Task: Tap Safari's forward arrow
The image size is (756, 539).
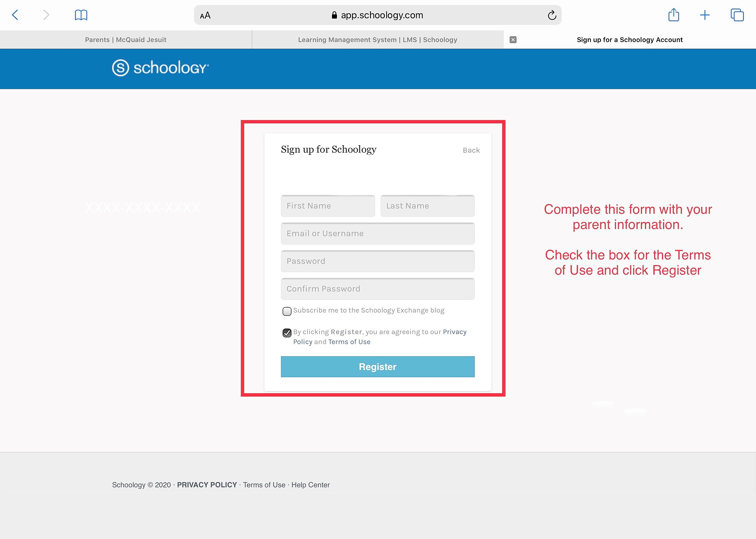Action: point(46,15)
